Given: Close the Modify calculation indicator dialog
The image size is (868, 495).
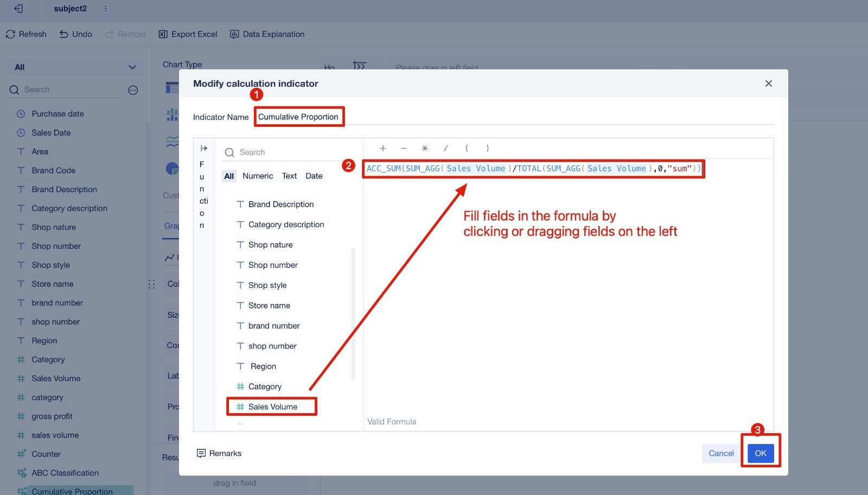Looking at the screenshot, I should (768, 83).
